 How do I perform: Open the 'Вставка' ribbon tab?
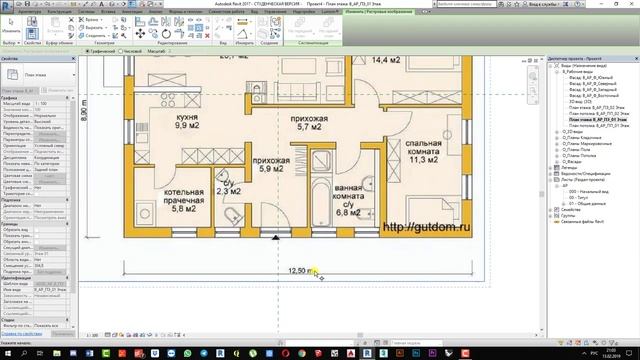tap(108, 12)
